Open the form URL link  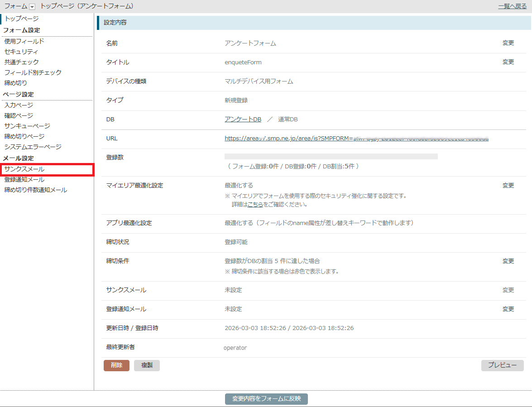pos(356,139)
